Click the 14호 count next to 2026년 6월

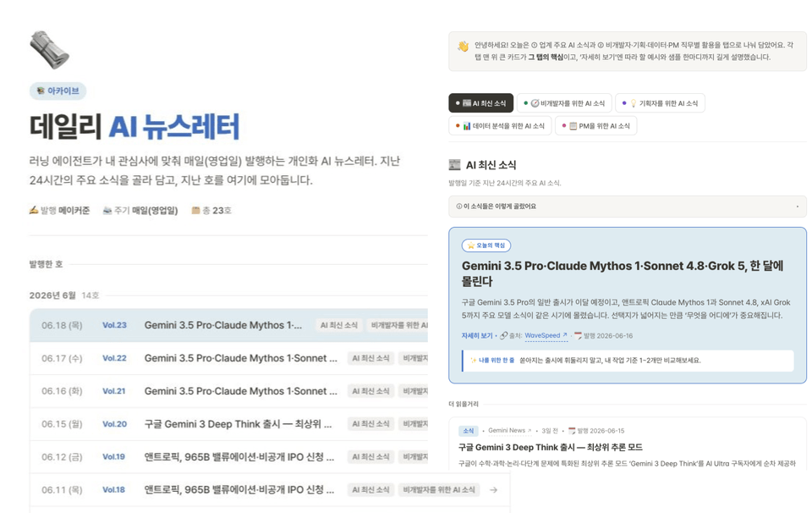click(91, 295)
